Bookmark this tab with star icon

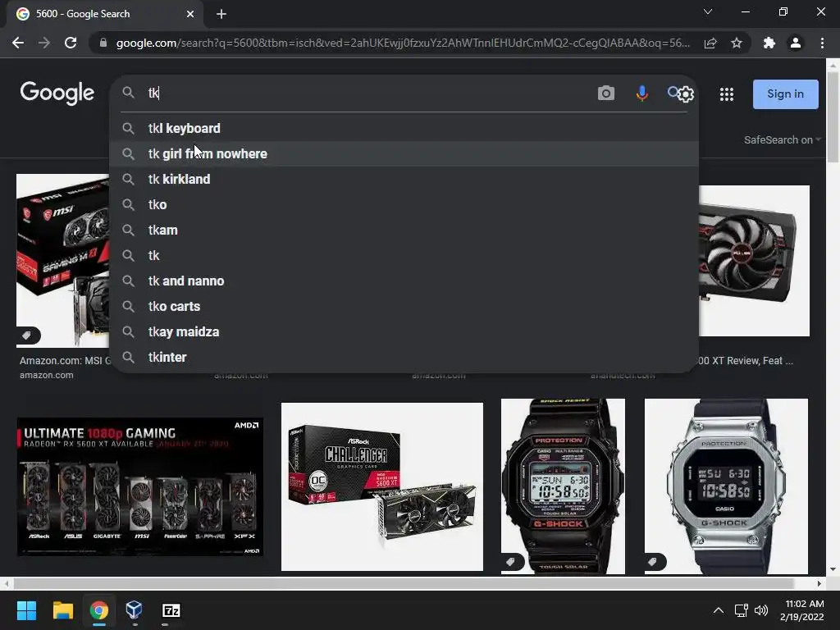(x=737, y=43)
